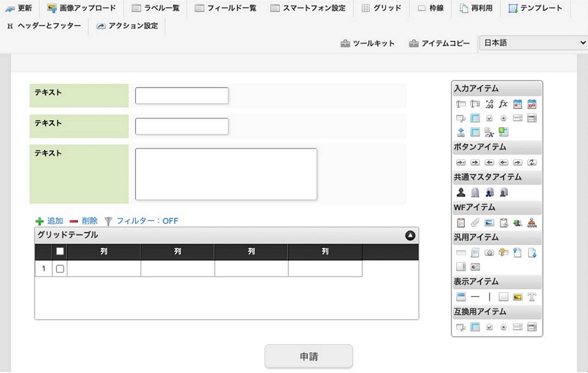Toggle the grid table header select-all checkbox
Viewport: 588px width, 373px height.
(x=60, y=251)
